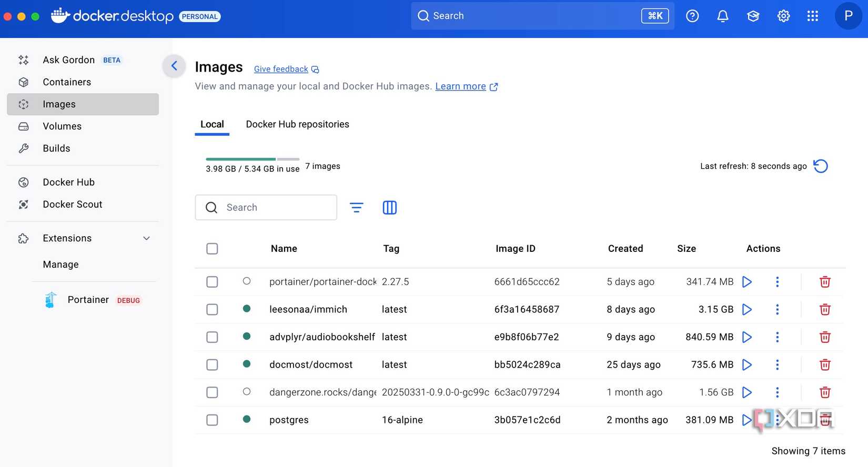Image resolution: width=868 pixels, height=467 pixels.
Task: Select Images in the sidebar
Action: [83, 104]
